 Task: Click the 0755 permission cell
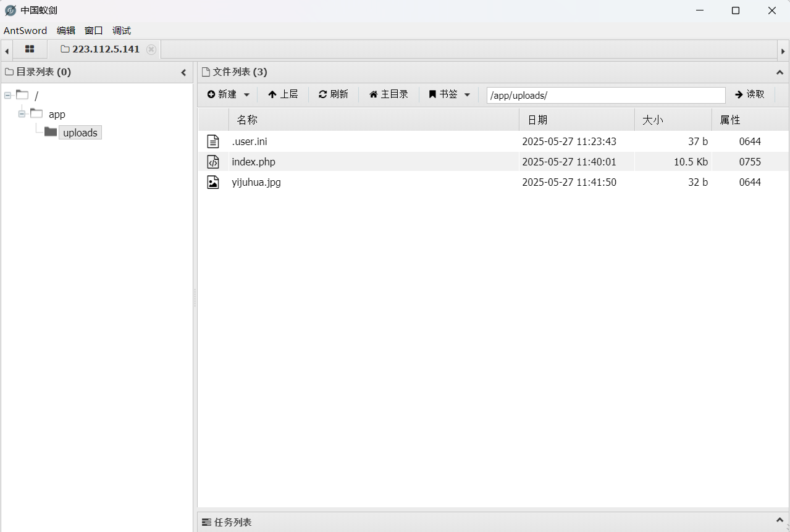tap(750, 162)
